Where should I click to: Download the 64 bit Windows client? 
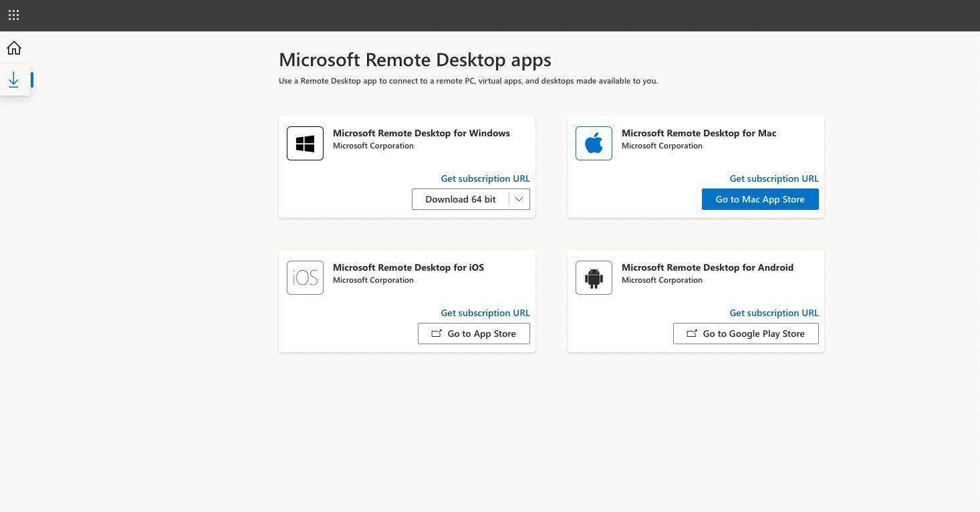point(460,199)
